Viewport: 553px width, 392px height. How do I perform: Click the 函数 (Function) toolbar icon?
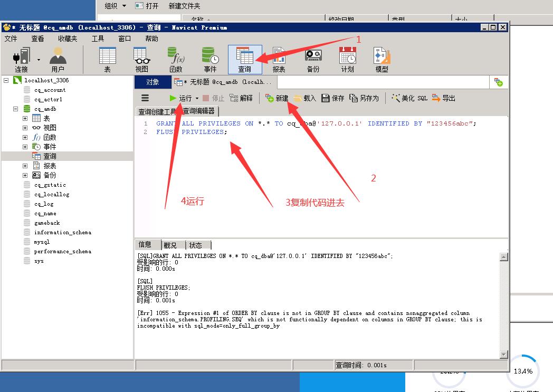[176, 59]
